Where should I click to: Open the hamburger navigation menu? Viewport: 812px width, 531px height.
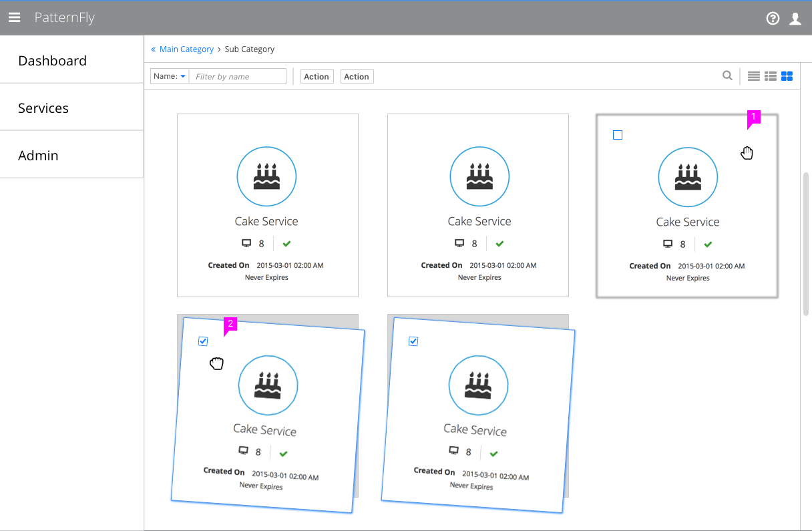click(x=14, y=17)
